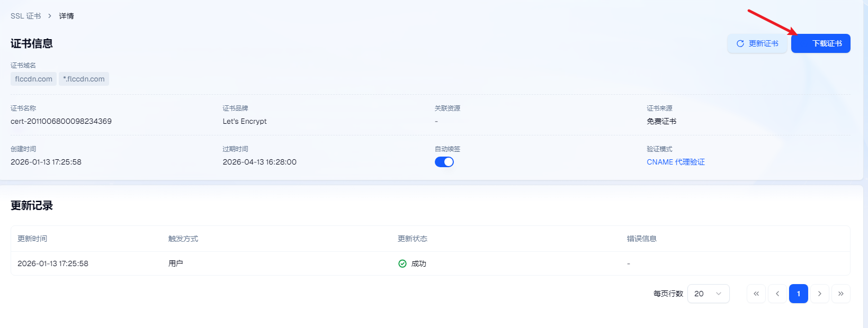The image size is (868, 328).
Task: Click the green success checkmark icon
Action: tap(402, 263)
